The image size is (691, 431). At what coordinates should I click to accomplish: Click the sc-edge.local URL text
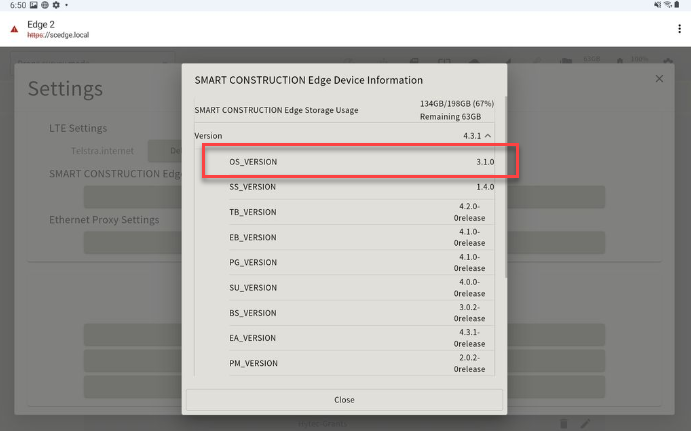pos(58,35)
